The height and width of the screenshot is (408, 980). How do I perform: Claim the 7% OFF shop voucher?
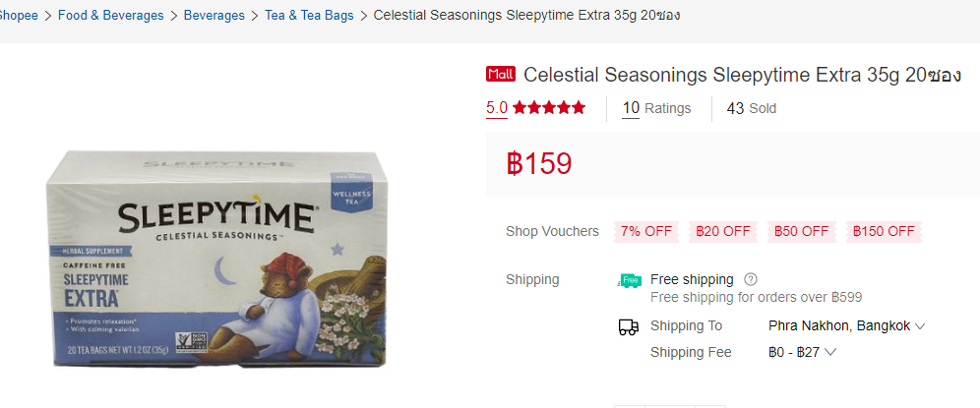point(645,231)
